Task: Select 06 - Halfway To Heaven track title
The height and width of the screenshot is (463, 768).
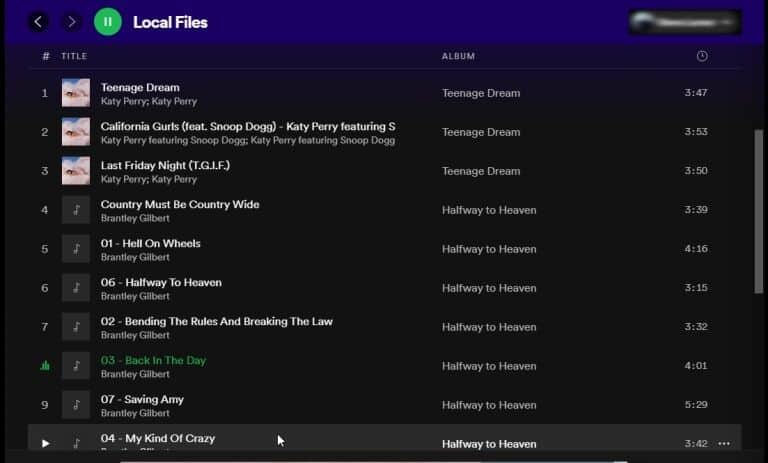Action: [161, 282]
